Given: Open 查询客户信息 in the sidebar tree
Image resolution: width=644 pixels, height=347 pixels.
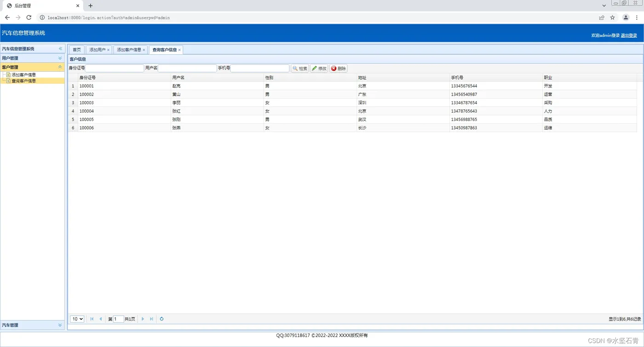Looking at the screenshot, I should click(x=23, y=81).
